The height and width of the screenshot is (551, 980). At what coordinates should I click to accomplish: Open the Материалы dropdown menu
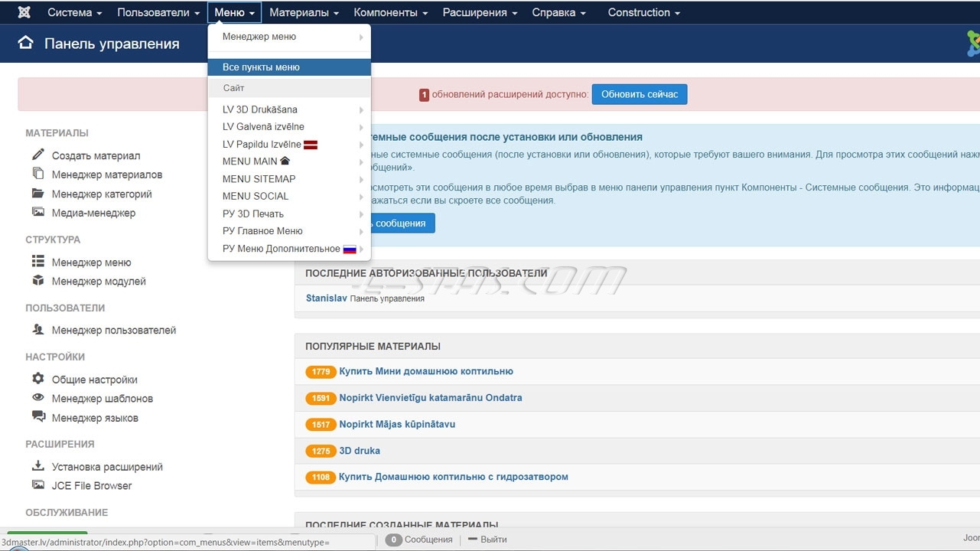304,12
